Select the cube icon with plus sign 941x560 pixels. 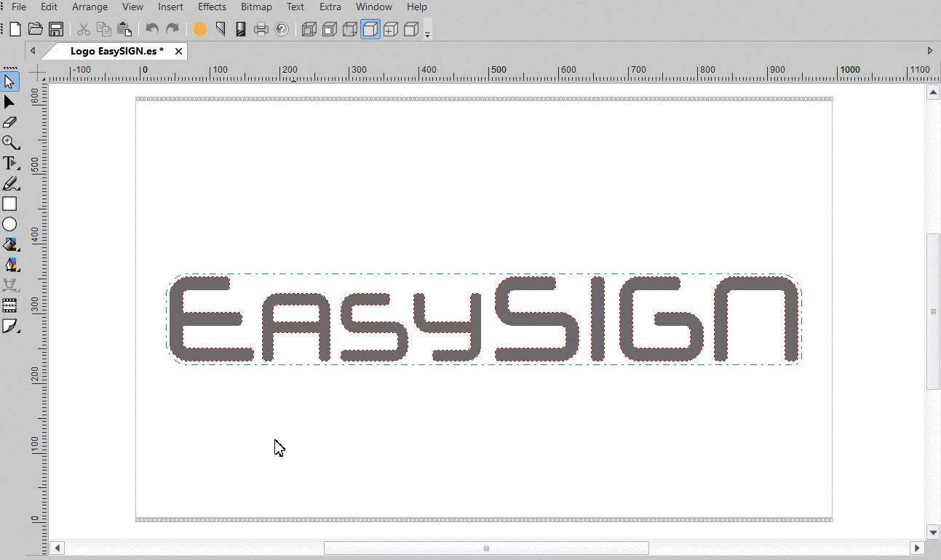click(x=391, y=29)
